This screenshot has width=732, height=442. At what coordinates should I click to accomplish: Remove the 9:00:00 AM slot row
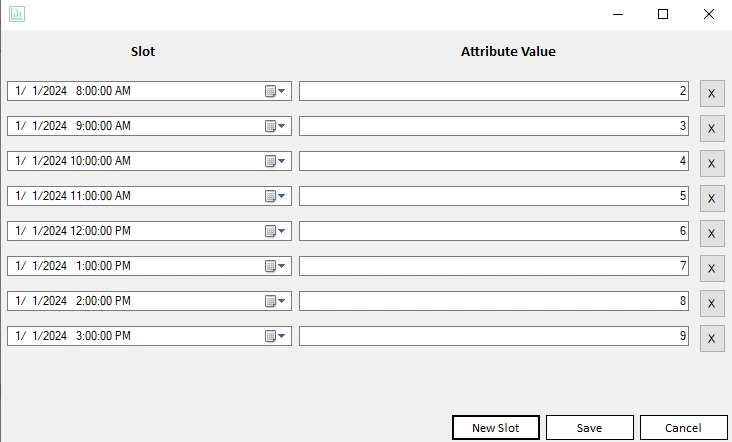[711, 129]
